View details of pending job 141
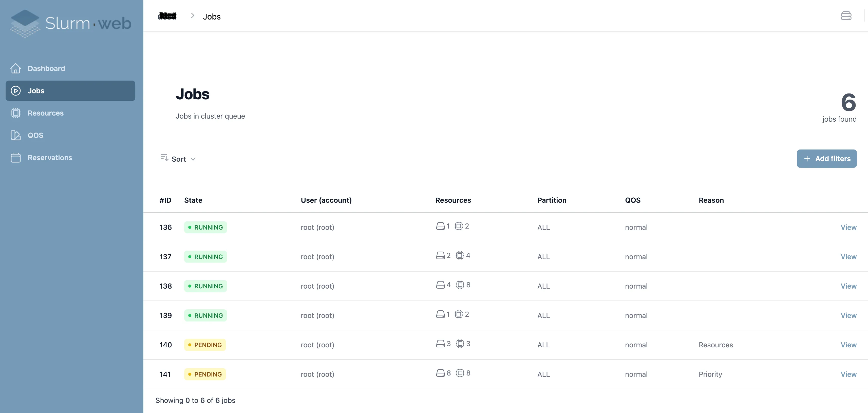This screenshot has height=413, width=868. (848, 374)
